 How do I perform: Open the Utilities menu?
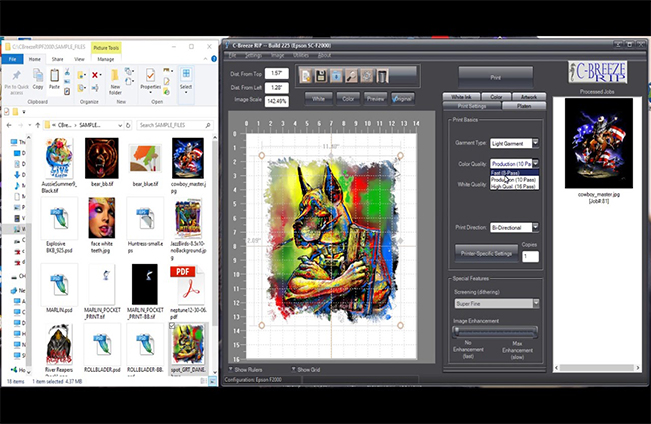301,56
